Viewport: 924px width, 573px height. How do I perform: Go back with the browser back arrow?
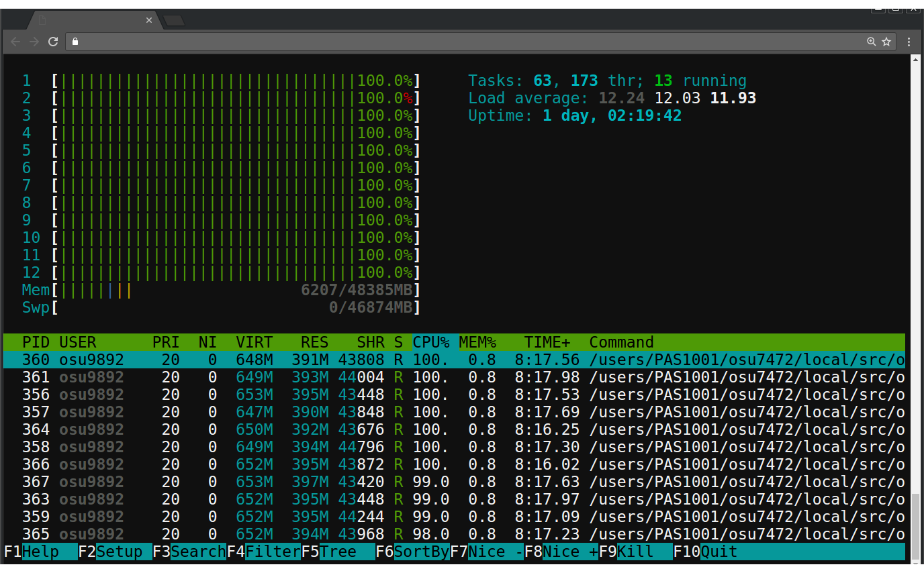tap(15, 42)
